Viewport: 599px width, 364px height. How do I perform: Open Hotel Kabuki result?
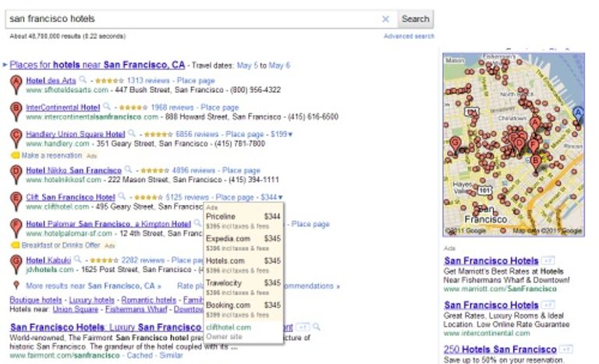point(48,260)
